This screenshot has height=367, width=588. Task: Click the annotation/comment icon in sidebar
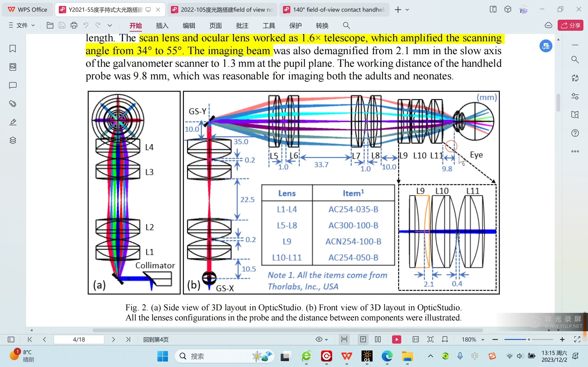coord(12,85)
